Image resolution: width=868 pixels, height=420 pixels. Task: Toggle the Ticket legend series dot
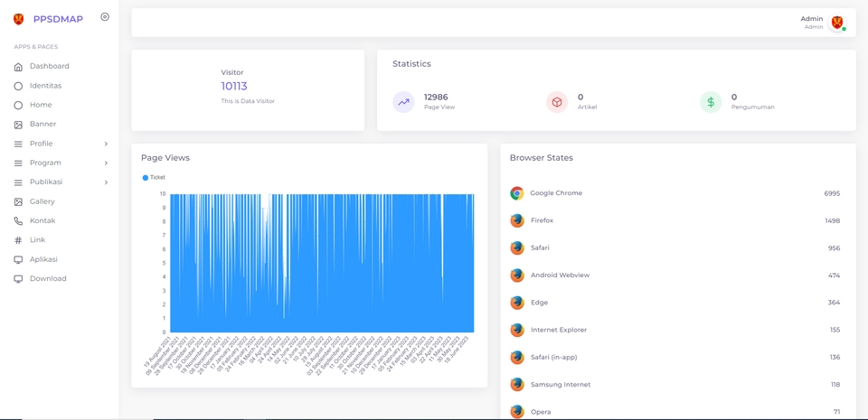point(146,177)
